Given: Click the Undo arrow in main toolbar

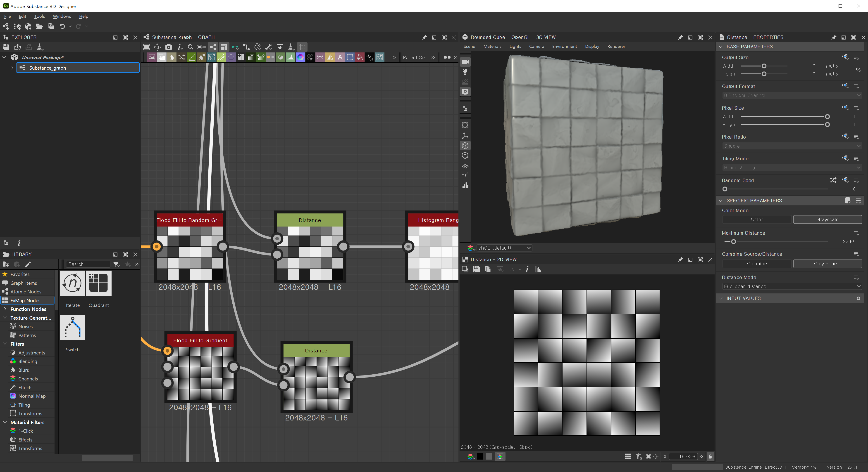Looking at the screenshot, I should [62, 26].
